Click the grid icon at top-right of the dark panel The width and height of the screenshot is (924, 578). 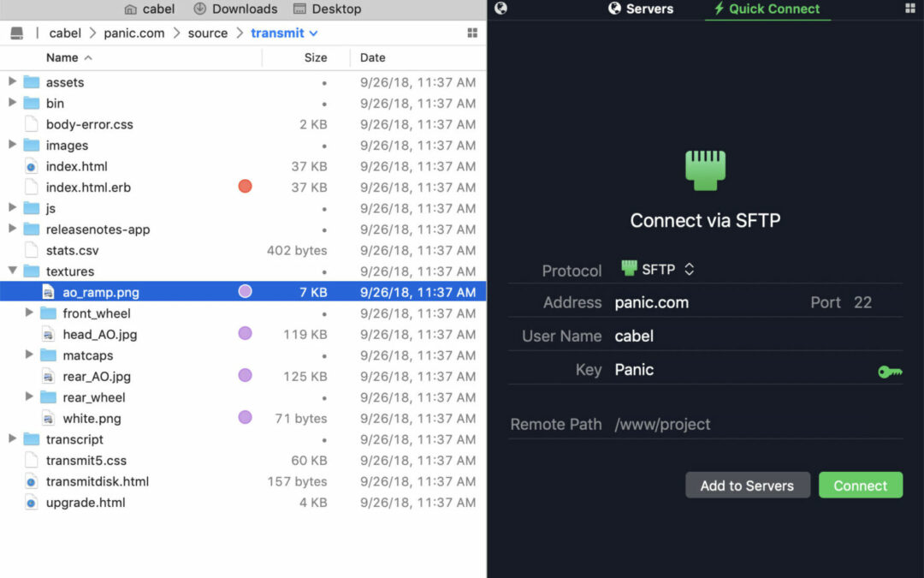(910, 9)
